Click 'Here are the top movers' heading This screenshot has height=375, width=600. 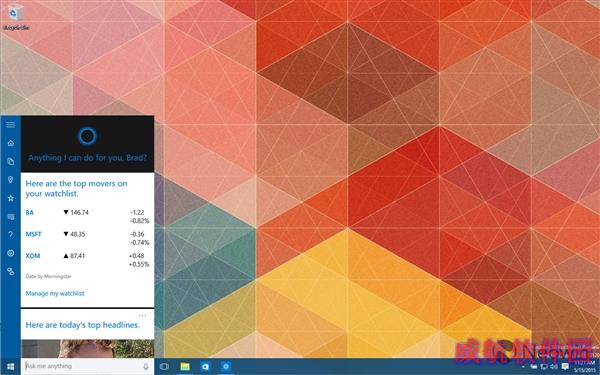click(x=76, y=189)
